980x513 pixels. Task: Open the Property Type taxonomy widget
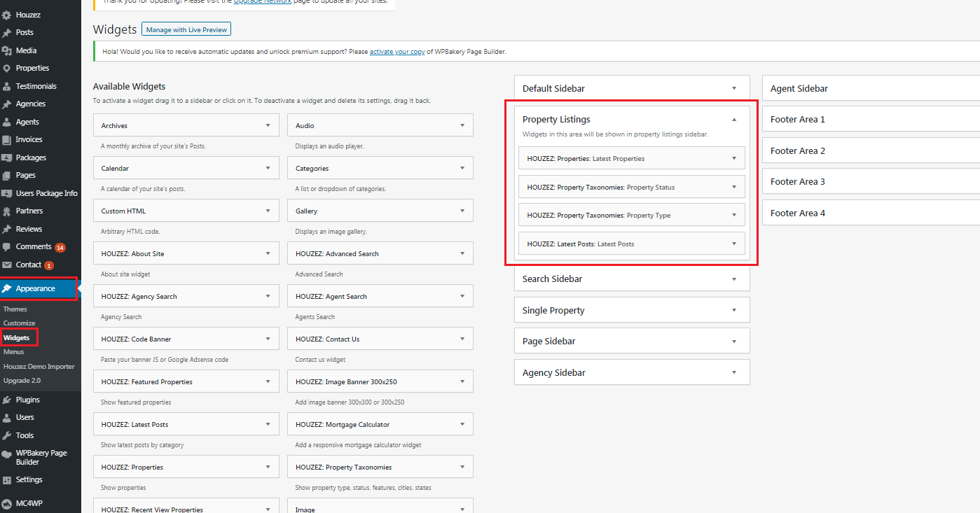coord(632,216)
